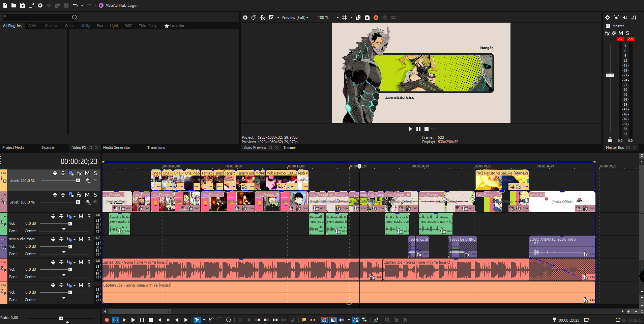644x324 pixels.
Task: Switch to the Trimmer tab
Action: point(290,147)
